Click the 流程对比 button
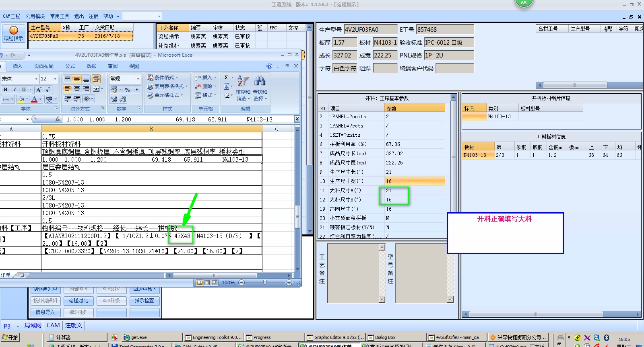The height and width of the screenshot is (347, 644). click(x=78, y=300)
